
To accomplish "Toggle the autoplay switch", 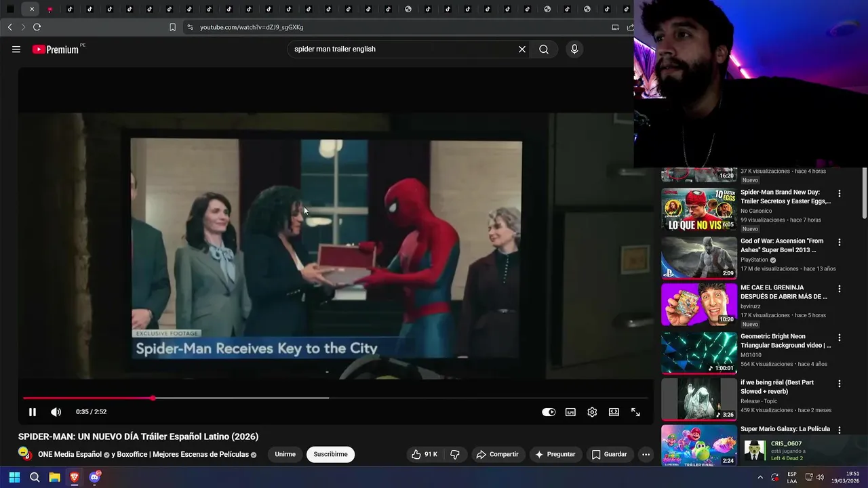I will point(549,412).
